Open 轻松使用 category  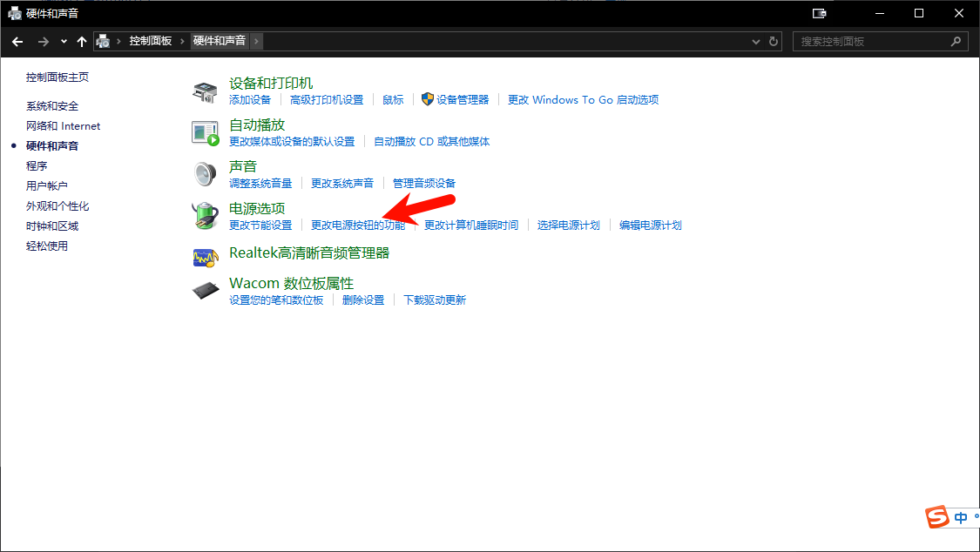(47, 246)
